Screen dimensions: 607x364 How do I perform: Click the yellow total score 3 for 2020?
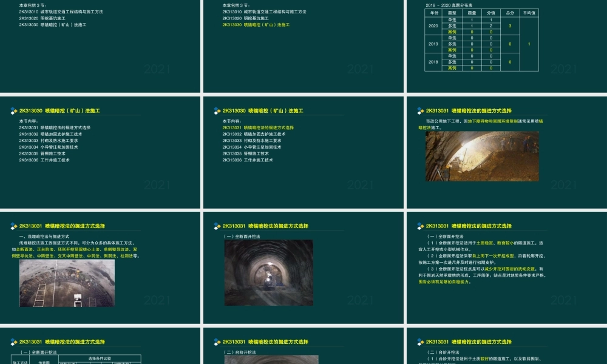(510, 26)
